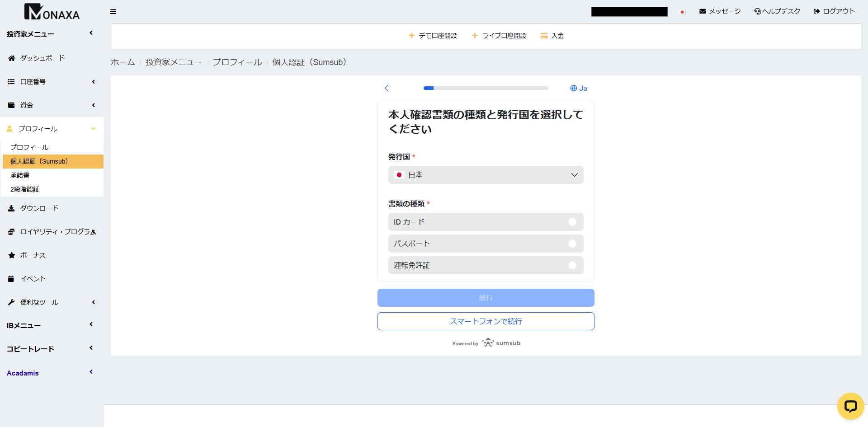Expand the 口座番号 sidebar menu
Screen dimensions: 868x427
pos(52,82)
